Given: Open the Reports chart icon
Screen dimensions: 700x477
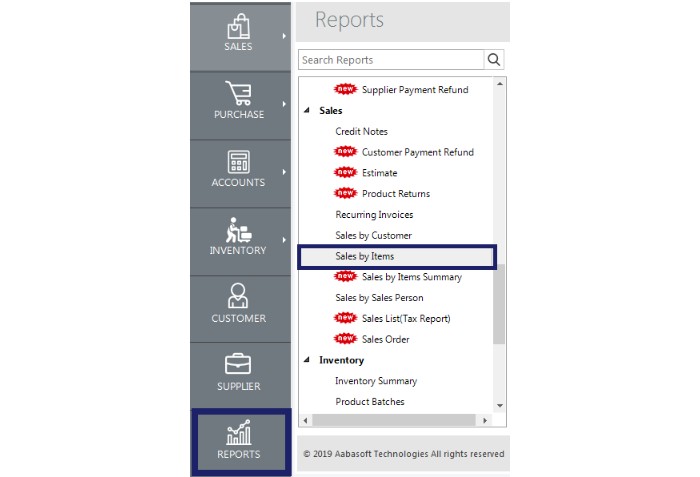Looking at the screenshot, I should 239,432.
